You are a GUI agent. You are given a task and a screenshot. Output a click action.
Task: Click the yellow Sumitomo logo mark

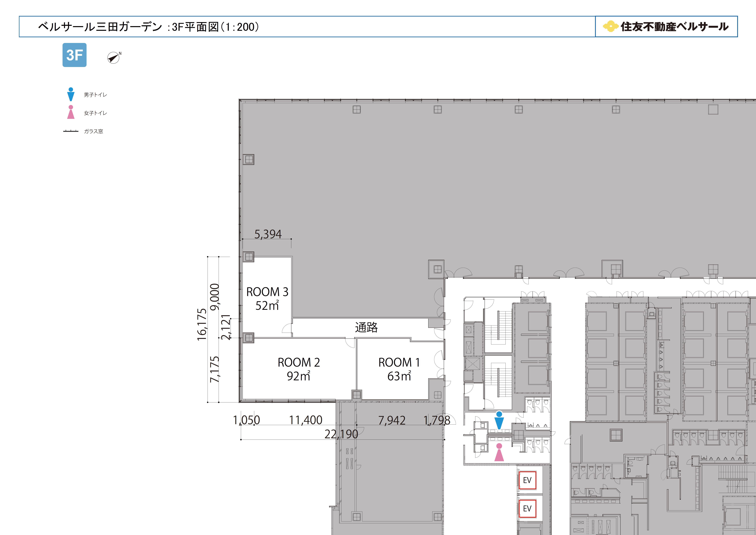point(611,26)
